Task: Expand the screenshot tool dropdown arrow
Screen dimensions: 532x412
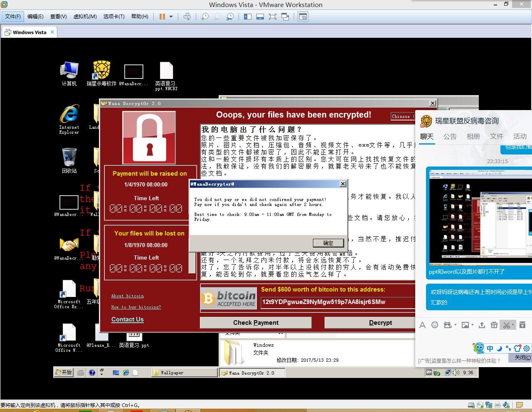Action: tap(513, 325)
